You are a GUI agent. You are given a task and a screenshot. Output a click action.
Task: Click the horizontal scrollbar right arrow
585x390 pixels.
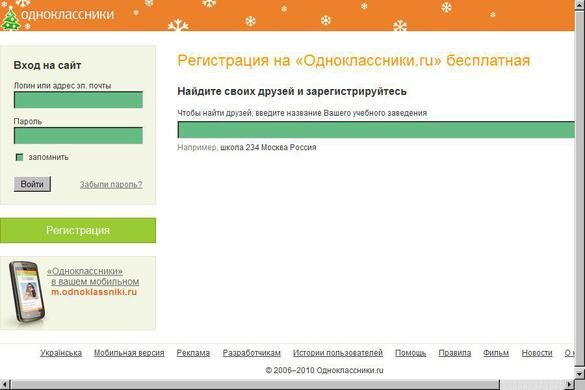pyautogui.click(x=570, y=384)
